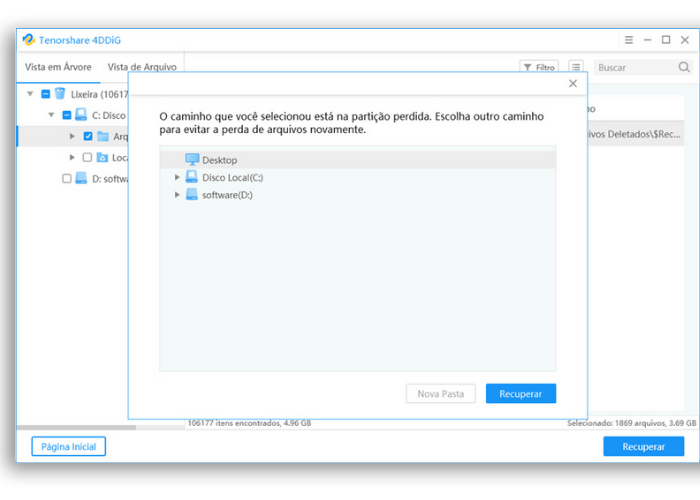Go to Página Inicial
700x500 pixels.
(68, 446)
